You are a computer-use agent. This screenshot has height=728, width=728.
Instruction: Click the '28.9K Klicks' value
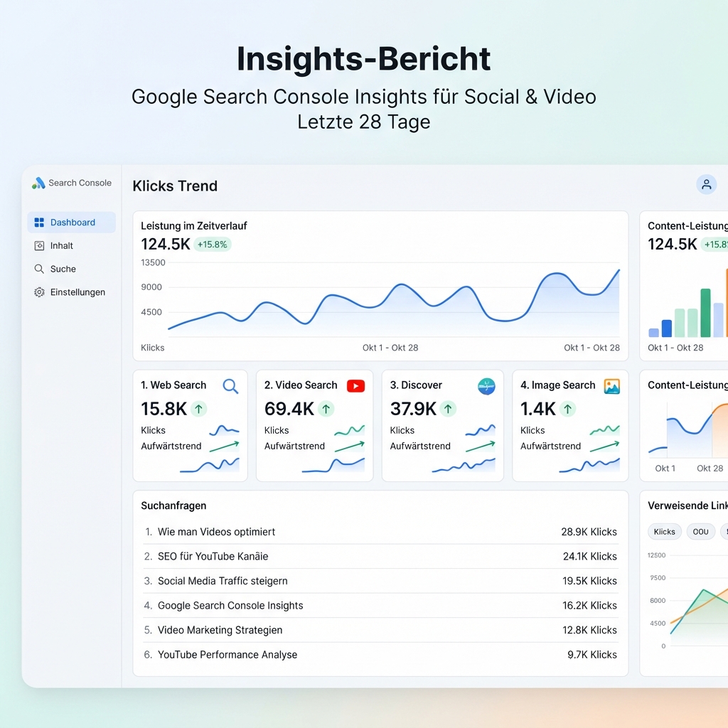[589, 532]
